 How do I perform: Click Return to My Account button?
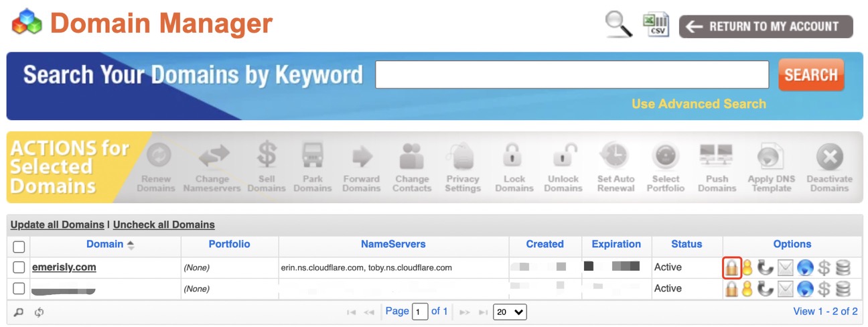pyautogui.click(x=766, y=27)
